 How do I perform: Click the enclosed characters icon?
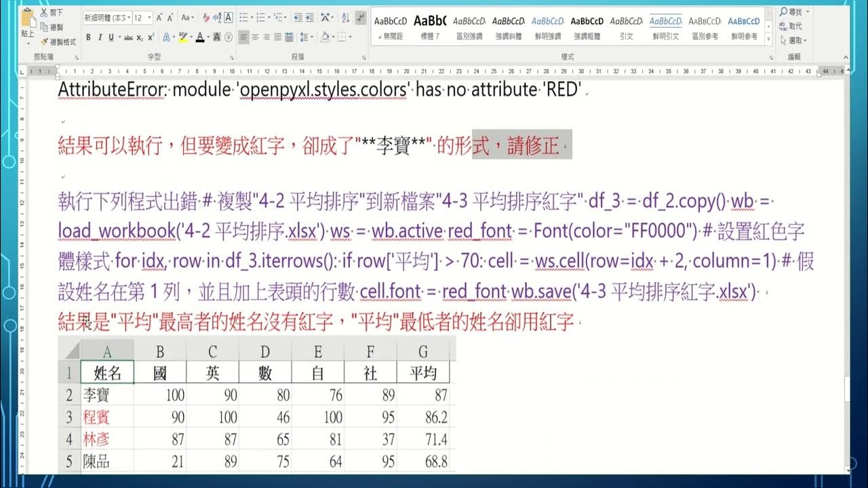pyautogui.click(x=229, y=37)
